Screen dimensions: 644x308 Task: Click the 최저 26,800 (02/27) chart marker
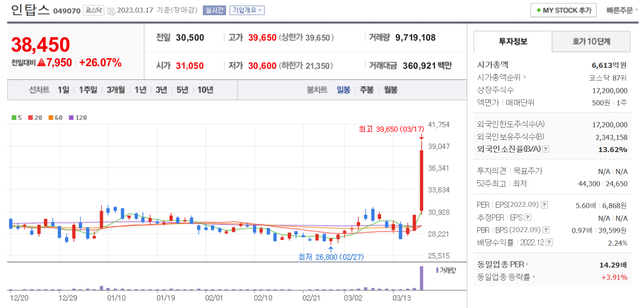331,257
